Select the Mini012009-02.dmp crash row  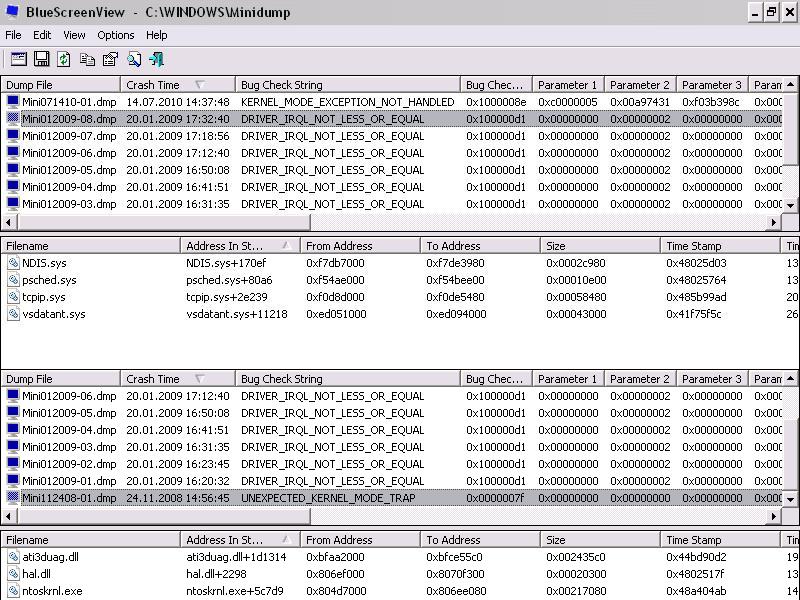pyautogui.click(x=392, y=464)
